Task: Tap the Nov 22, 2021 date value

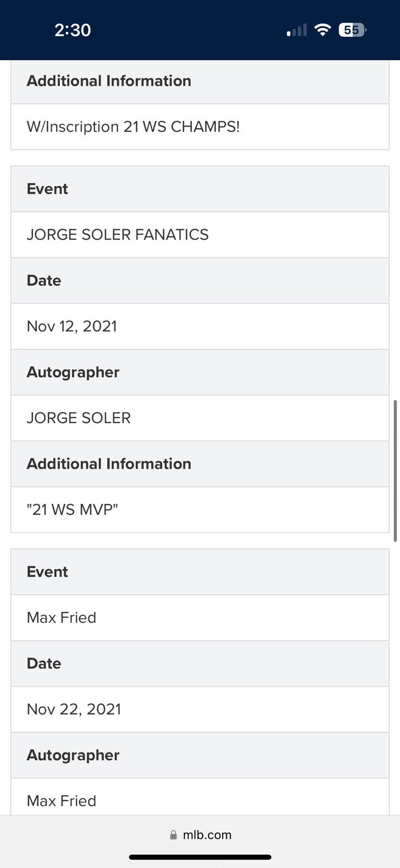Action: click(x=74, y=709)
